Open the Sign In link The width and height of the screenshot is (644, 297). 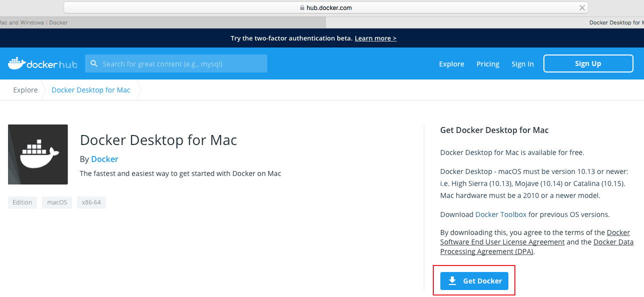pyautogui.click(x=522, y=64)
